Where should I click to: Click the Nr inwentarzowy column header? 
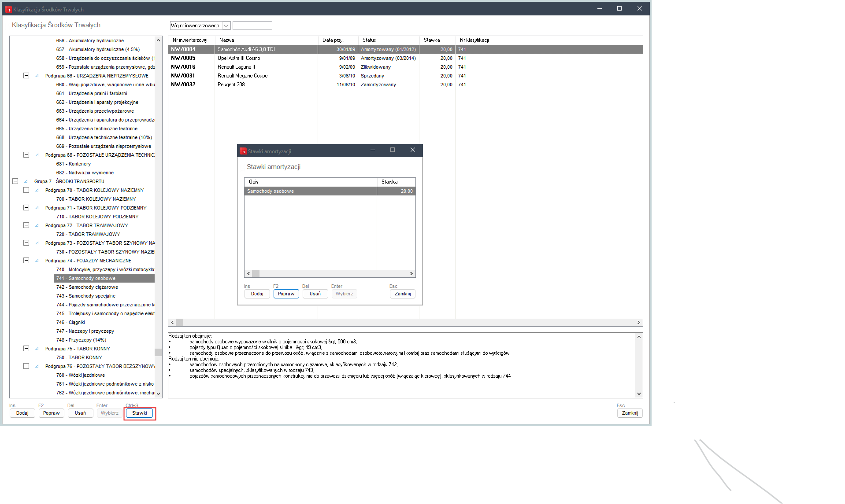(192, 40)
